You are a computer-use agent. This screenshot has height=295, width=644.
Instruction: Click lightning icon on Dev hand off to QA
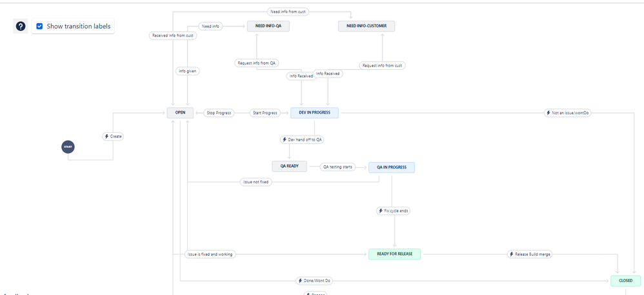point(285,139)
